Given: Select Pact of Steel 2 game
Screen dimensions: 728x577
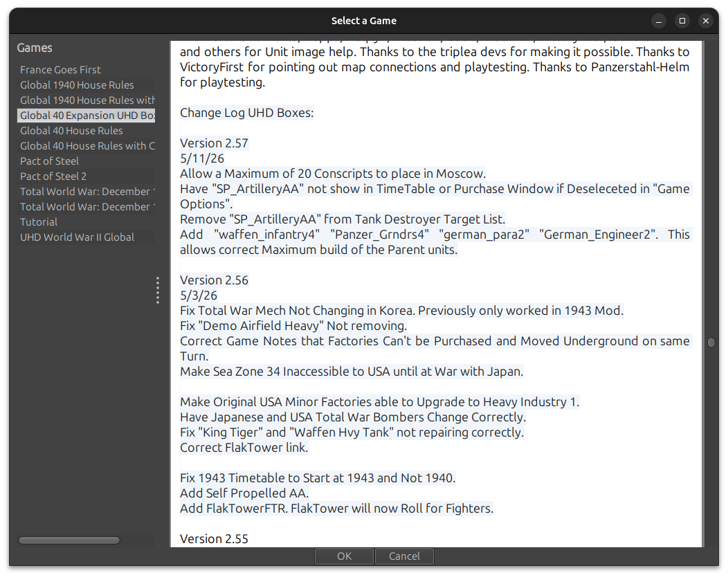Looking at the screenshot, I should tap(86, 176).
